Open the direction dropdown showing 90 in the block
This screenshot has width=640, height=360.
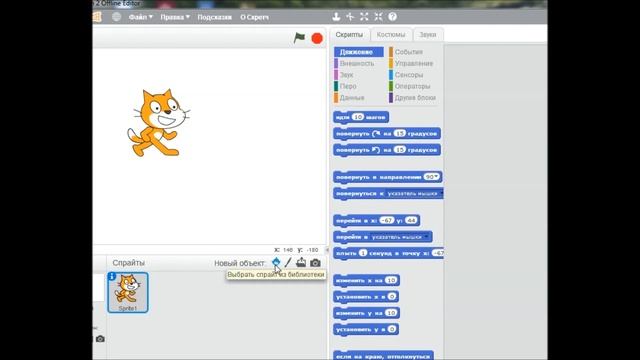coord(431,177)
